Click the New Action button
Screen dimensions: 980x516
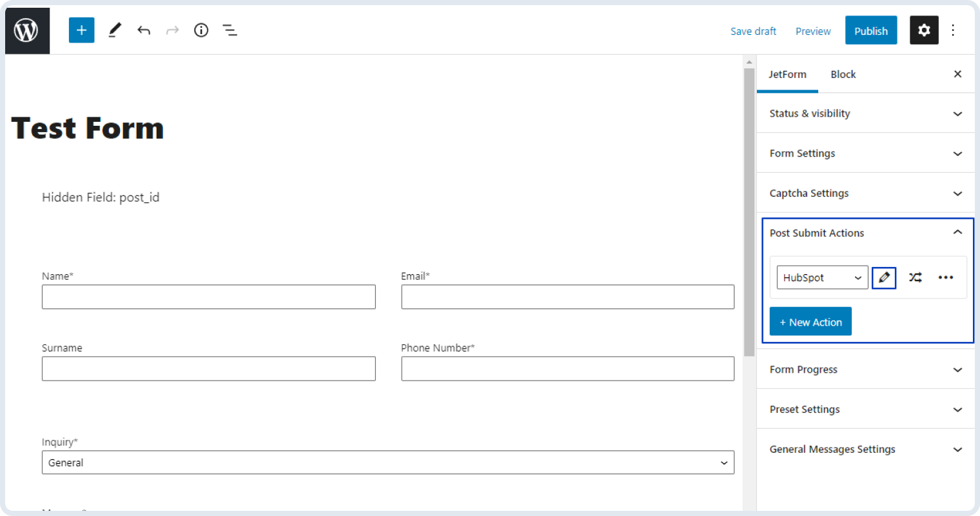tap(810, 321)
